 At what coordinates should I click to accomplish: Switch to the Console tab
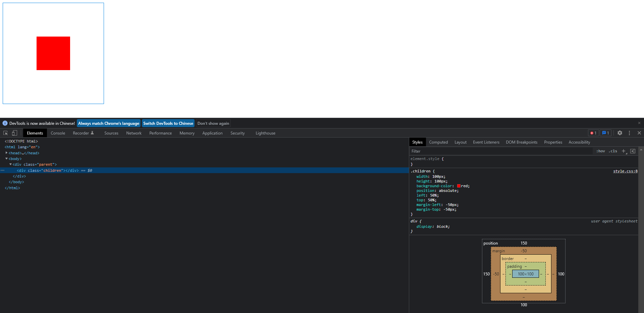tap(58, 133)
